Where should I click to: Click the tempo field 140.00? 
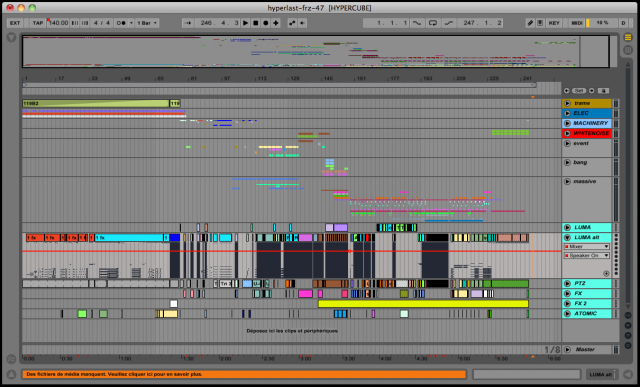click(58, 23)
